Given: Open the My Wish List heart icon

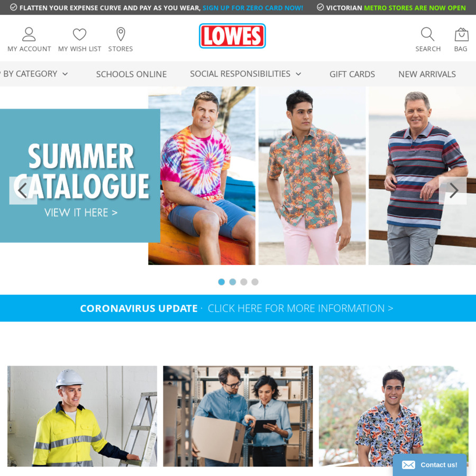Looking at the screenshot, I should [79, 34].
